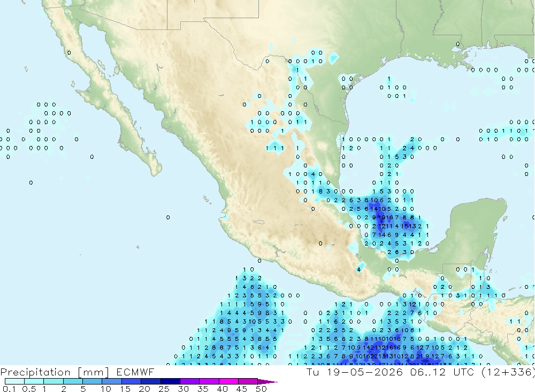Click the [mm] unit label
The width and height of the screenshot is (535, 392).
[94, 372]
